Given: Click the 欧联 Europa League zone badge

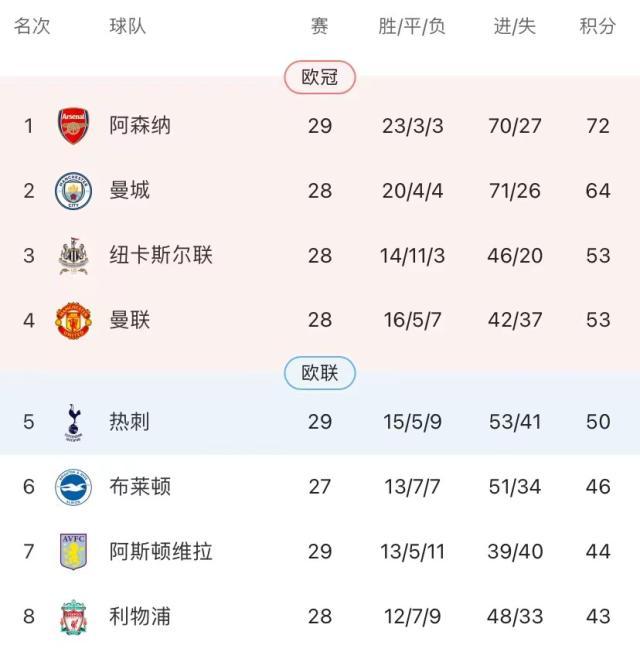Looking at the screenshot, I should point(320,374).
